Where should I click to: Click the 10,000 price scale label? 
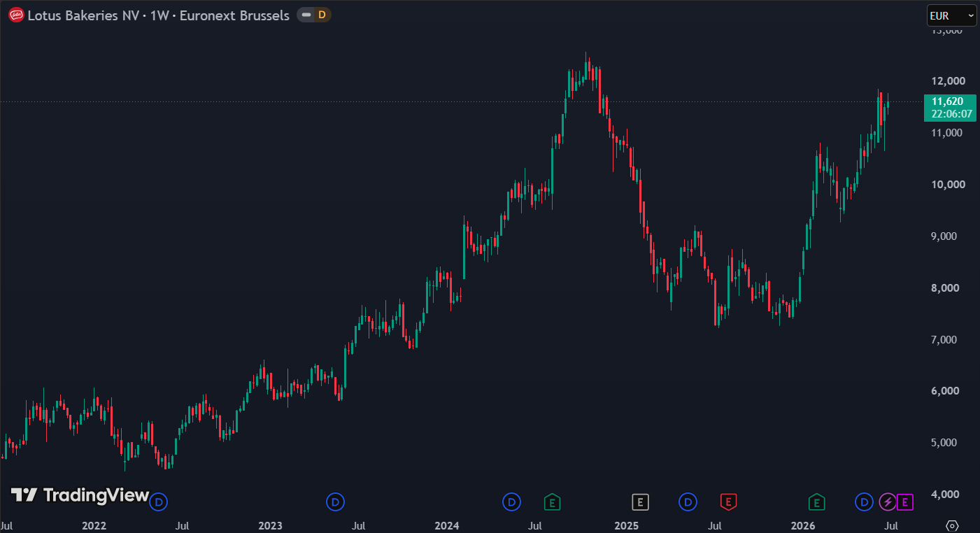coord(947,185)
